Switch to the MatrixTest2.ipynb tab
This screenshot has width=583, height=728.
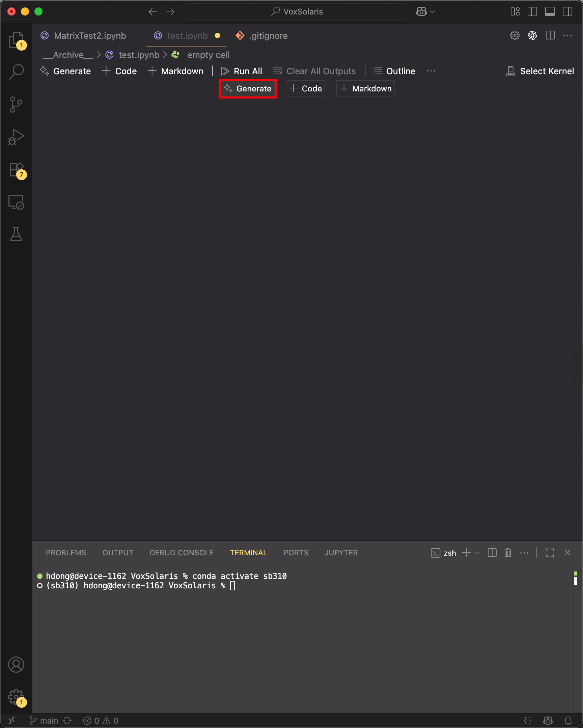pyautogui.click(x=89, y=36)
